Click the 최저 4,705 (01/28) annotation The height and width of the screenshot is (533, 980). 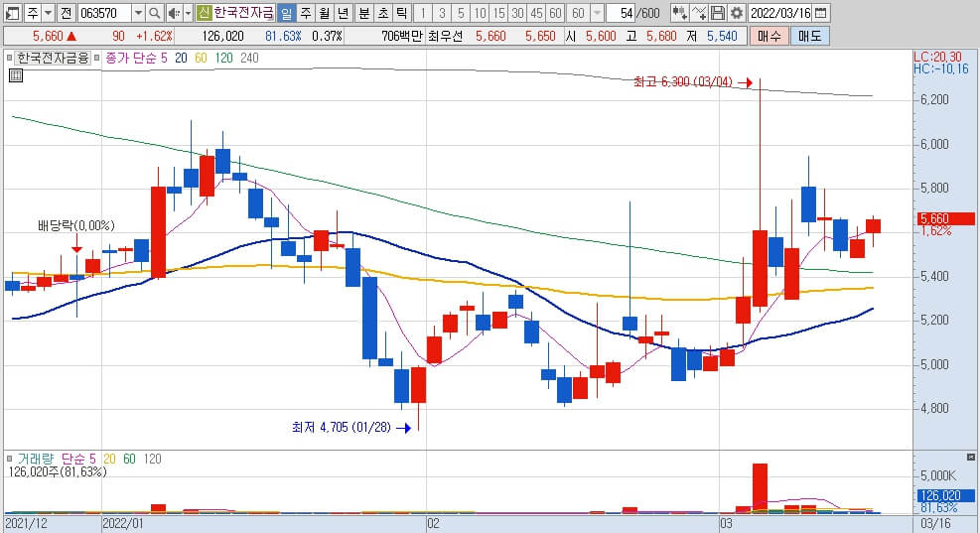tap(342, 428)
